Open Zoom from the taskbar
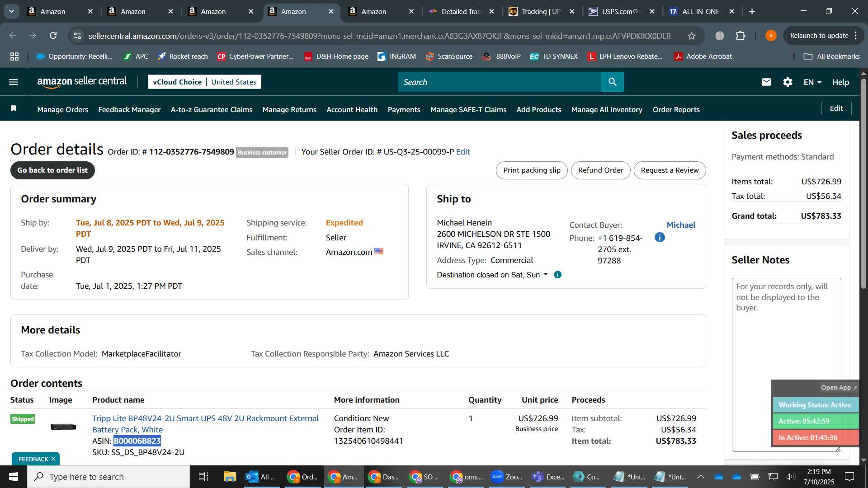868x488 pixels. point(506,477)
